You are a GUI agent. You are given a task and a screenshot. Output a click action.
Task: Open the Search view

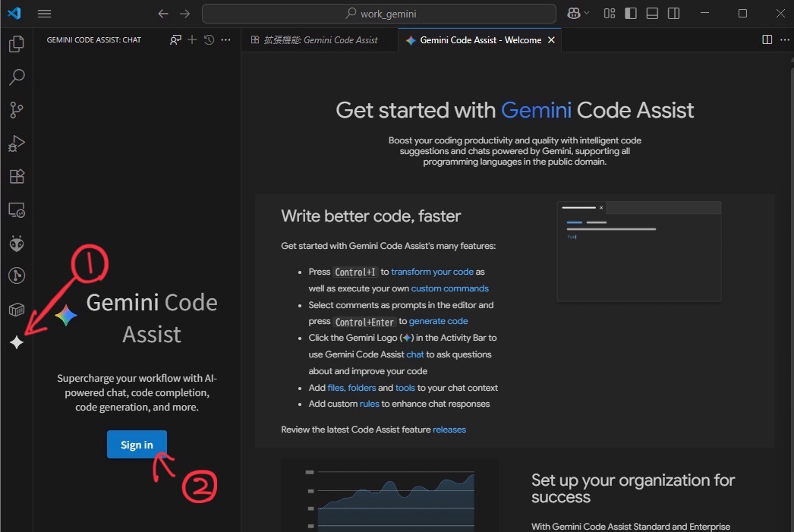(x=17, y=77)
